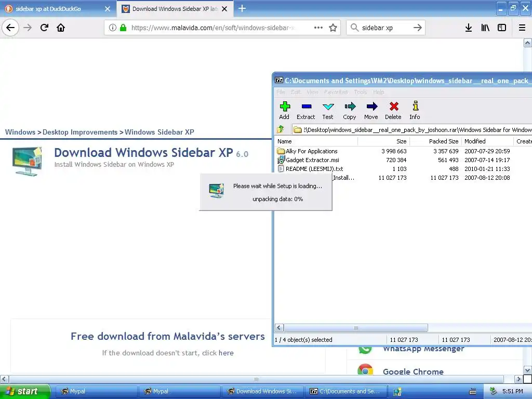This screenshot has height=399, width=532.
Task: Click the sidebar xp search field
Action: 386,28
